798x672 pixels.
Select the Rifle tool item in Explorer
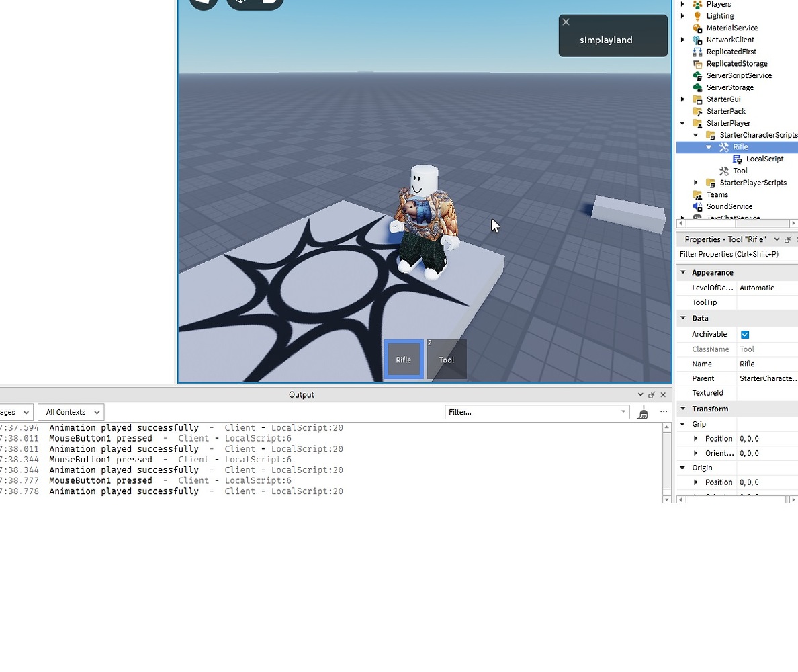[740, 146]
